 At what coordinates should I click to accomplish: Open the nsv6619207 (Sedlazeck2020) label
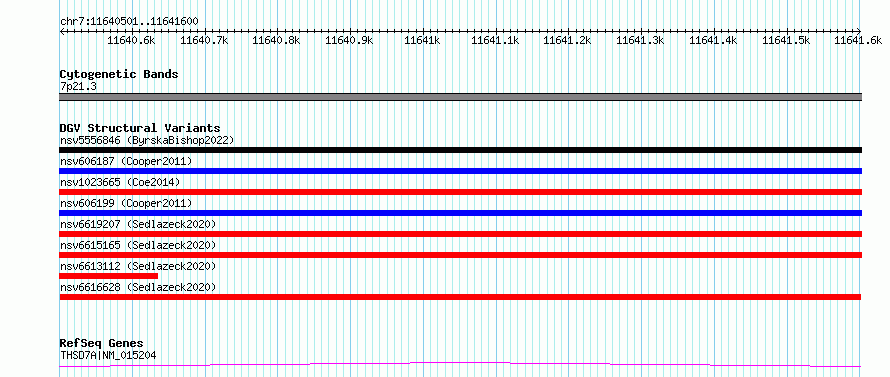pyautogui.click(x=138, y=224)
